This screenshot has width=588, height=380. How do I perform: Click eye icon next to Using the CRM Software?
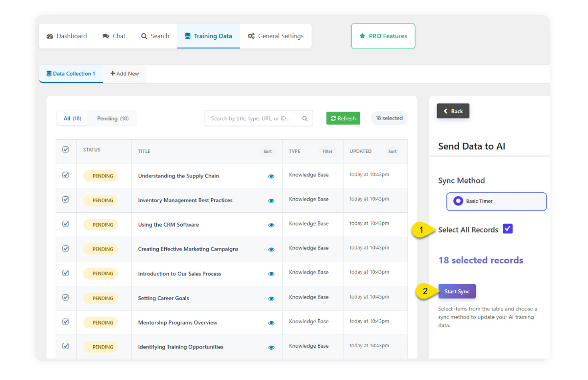tap(271, 226)
